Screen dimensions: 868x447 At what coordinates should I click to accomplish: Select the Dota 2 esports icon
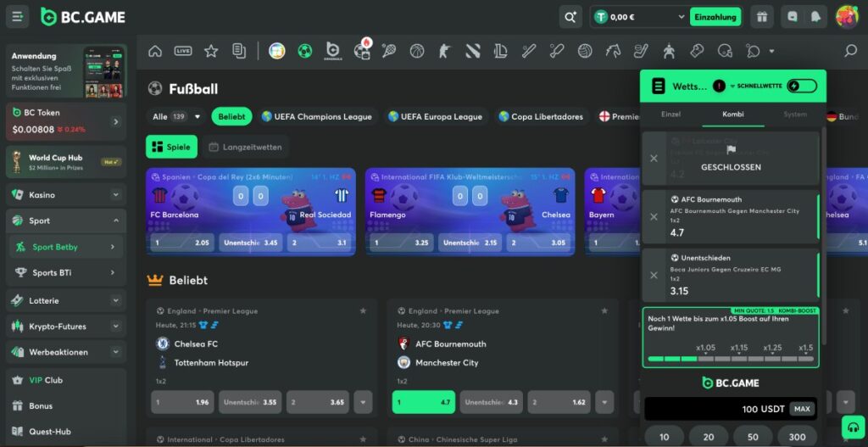pyautogui.click(x=473, y=52)
